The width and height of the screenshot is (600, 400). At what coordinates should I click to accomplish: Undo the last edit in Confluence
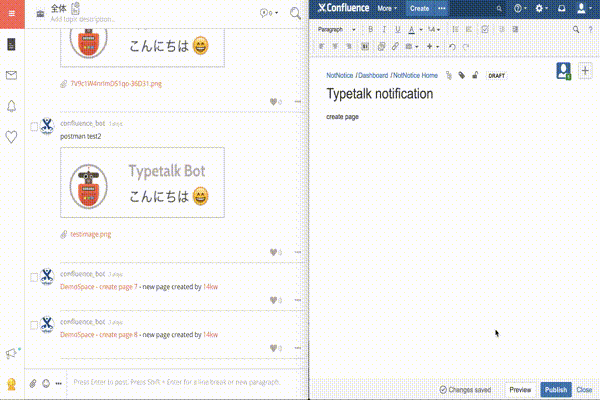coord(452,47)
